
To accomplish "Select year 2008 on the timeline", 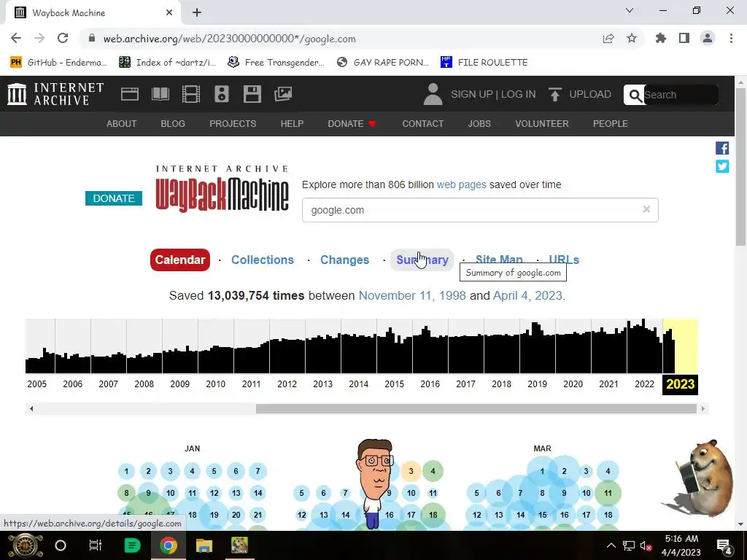I will pos(144,384).
